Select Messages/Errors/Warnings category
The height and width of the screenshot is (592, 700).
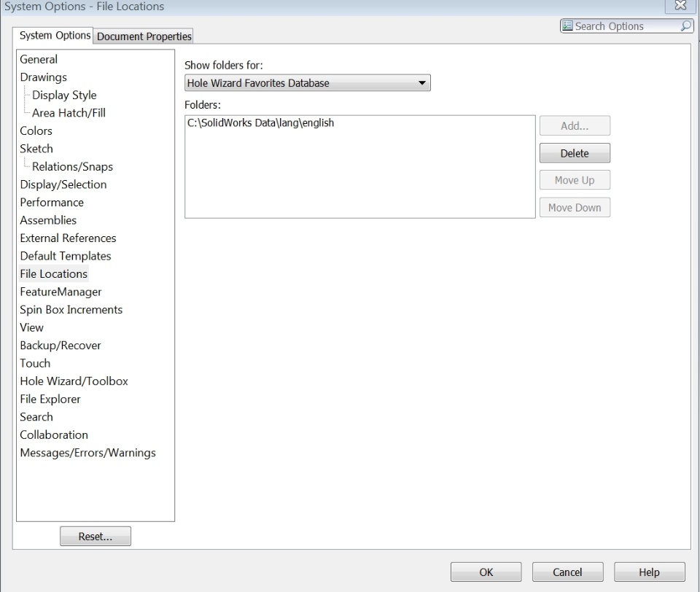click(87, 452)
